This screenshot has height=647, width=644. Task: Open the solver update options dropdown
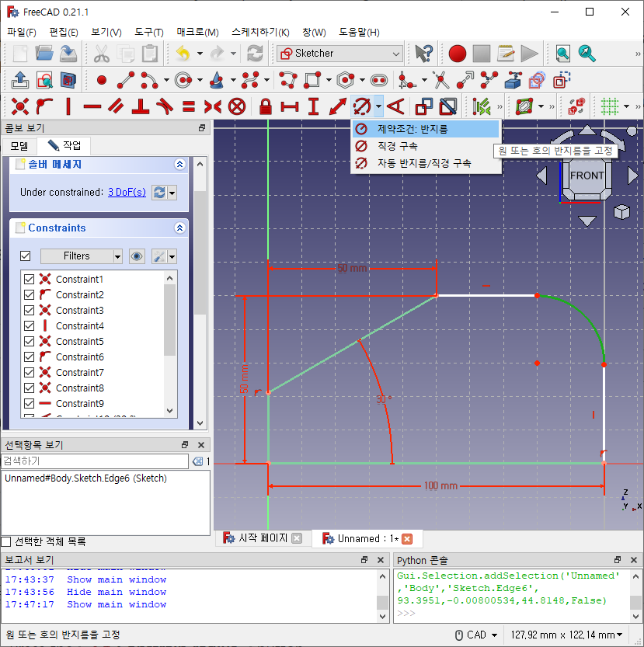click(172, 193)
